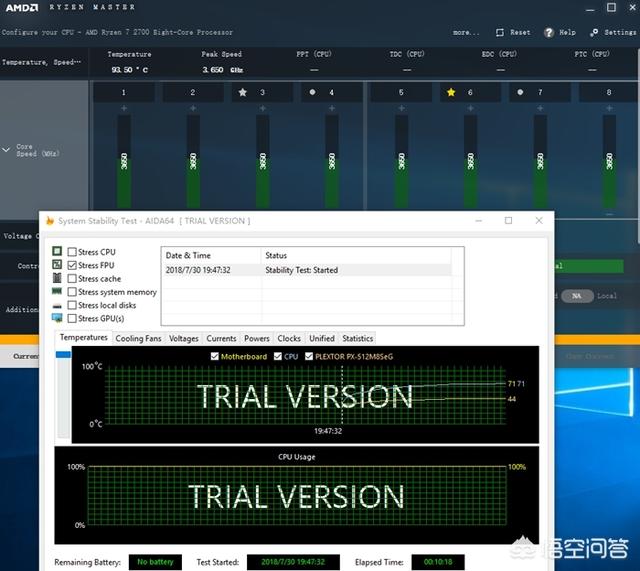The height and width of the screenshot is (571, 640).
Task: Click the green bar in Ryzen Master control row
Action: pyautogui.click(x=589, y=266)
